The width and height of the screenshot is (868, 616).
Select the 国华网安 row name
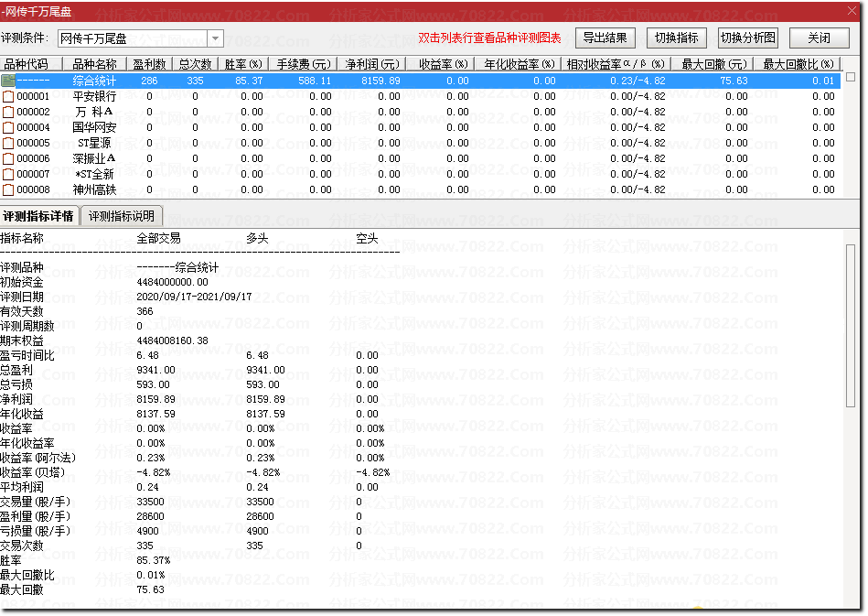pyautogui.click(x=94, y=127)
